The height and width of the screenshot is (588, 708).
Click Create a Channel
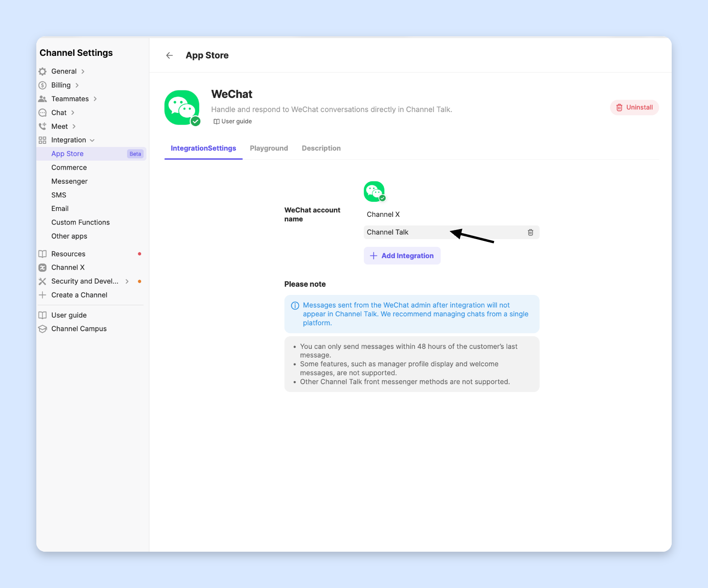79,295
